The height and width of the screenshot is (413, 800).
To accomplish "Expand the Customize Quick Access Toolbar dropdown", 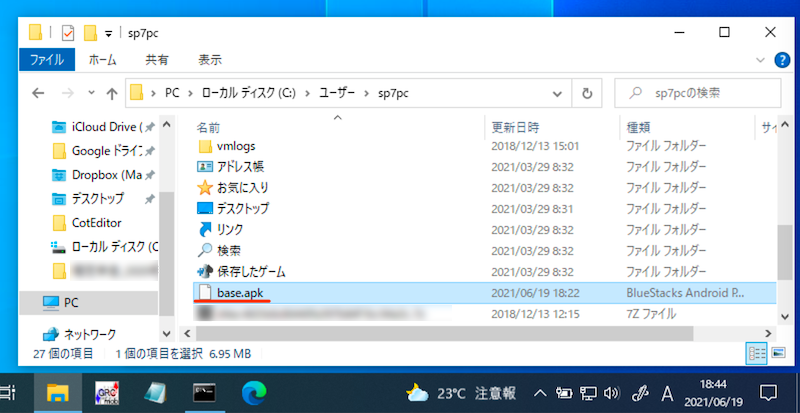I will (108, 32).
